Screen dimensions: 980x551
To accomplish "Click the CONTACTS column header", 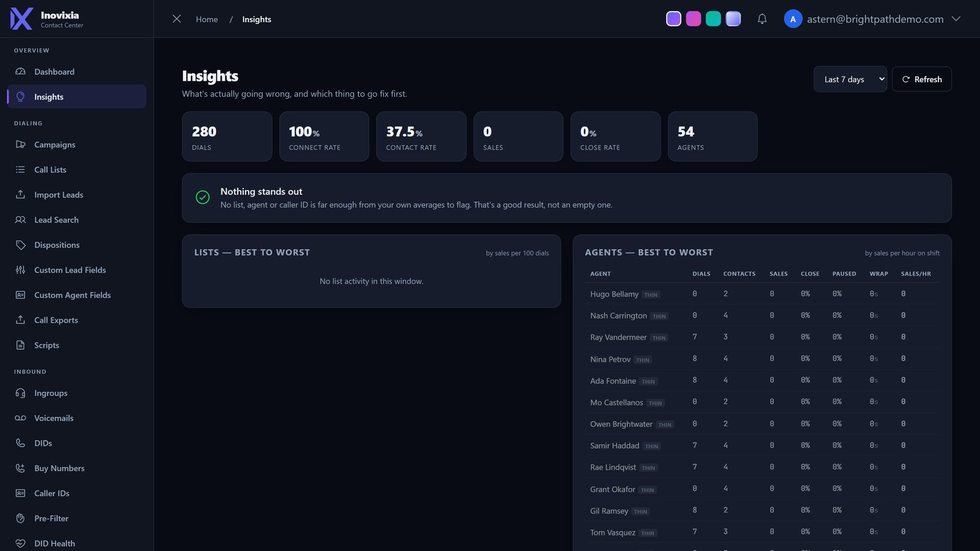I will click(x=739, y=274).
